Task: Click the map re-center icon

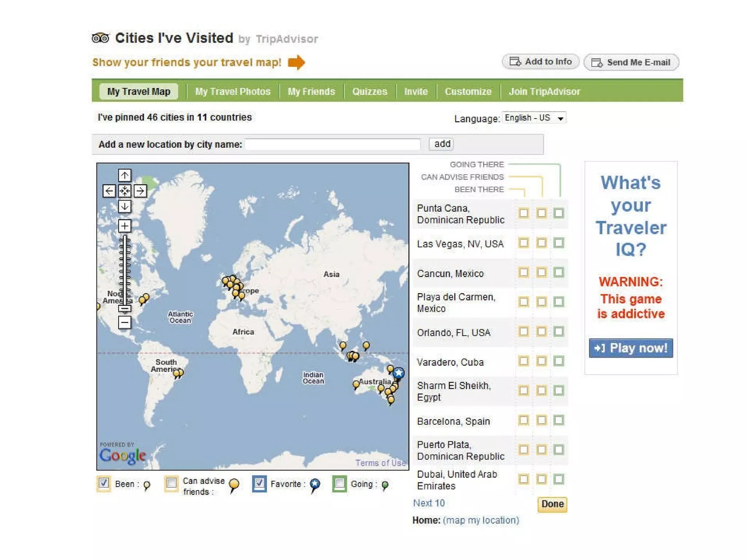Action: (x=124, y=191)
